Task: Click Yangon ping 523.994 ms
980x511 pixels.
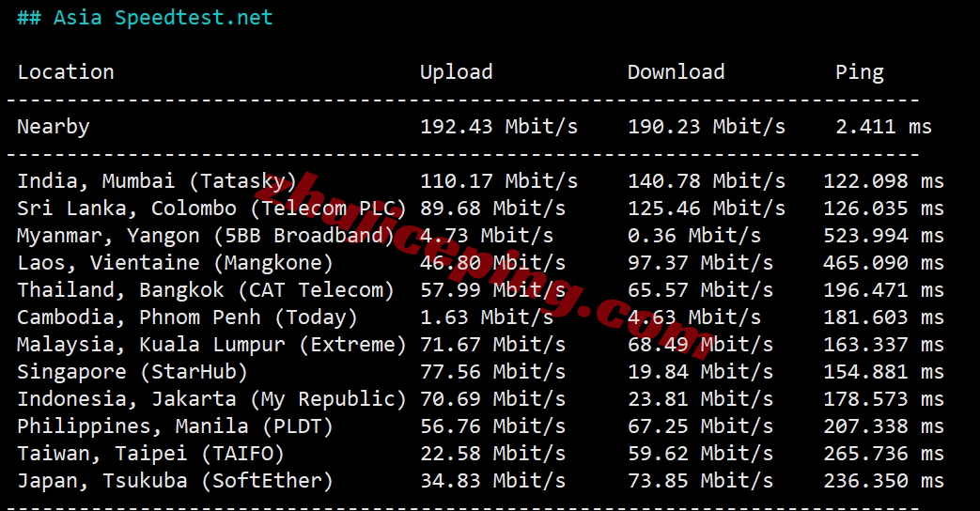Action: [x=884, y=236]
